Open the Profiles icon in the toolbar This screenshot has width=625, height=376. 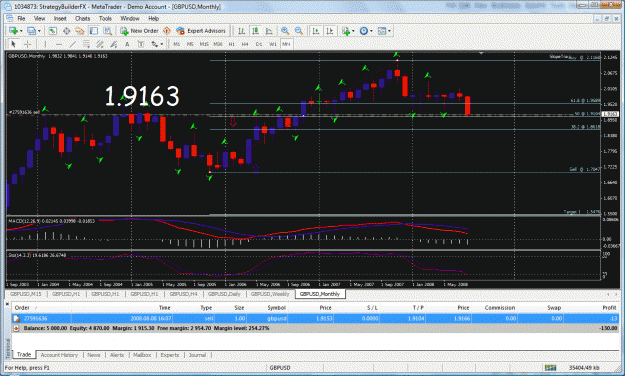pyautogui.click(x=31, y=31)
